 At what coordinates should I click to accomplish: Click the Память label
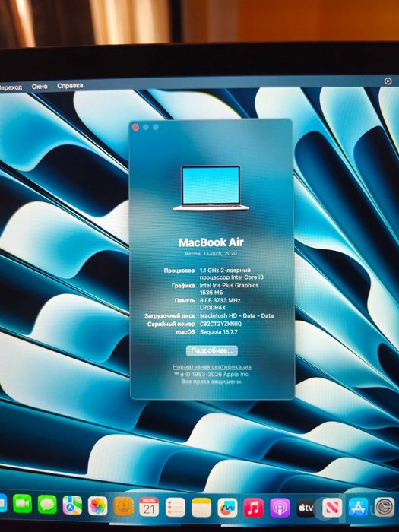pyautogui.click(x=185, y=301)
